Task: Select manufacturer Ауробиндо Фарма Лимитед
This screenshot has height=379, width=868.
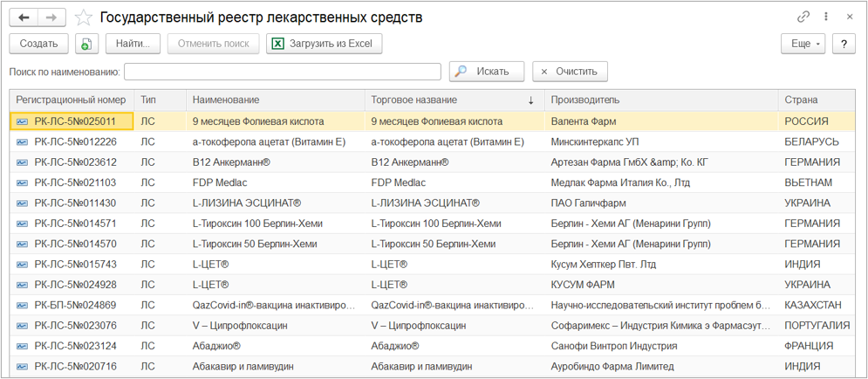Action: click(612, 366)
